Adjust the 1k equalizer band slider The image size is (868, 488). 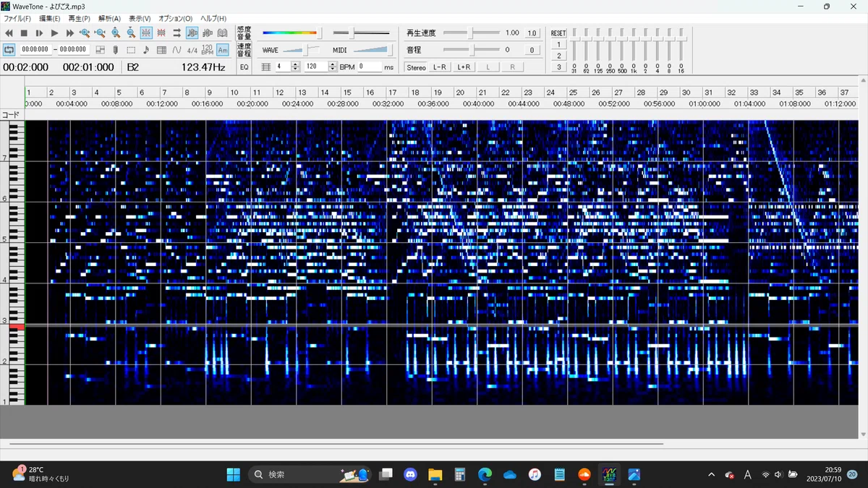633,46
